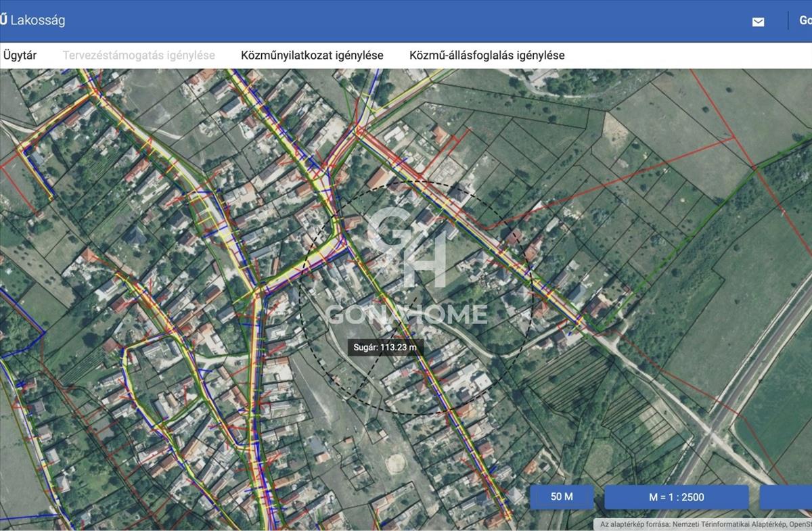Open the envelope messages icon
This screenshot has height=531, width=812.
point(758,22)
